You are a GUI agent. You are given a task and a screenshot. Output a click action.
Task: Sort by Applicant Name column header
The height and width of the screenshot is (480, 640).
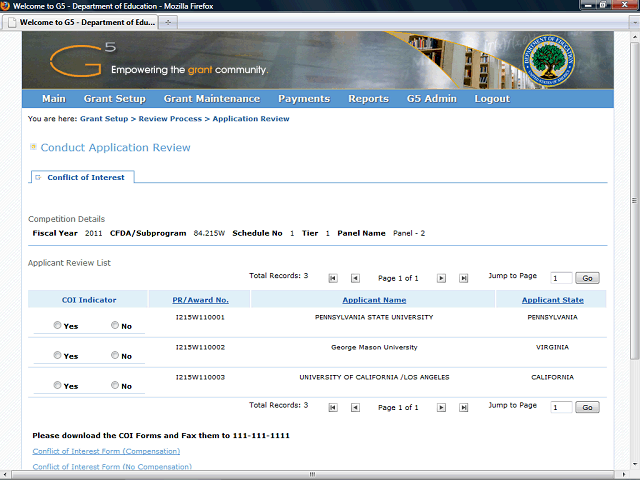[x=374, y=299]
